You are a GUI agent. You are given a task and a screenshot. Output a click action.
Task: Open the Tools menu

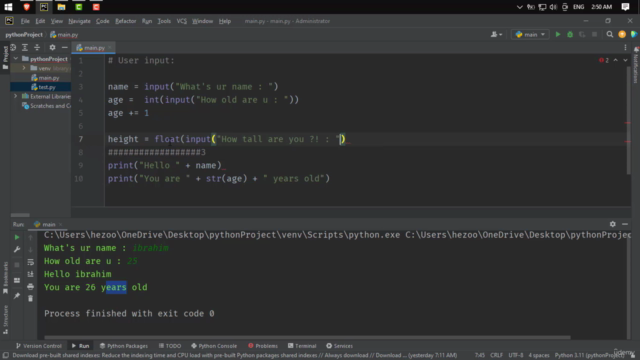[164, 21]
